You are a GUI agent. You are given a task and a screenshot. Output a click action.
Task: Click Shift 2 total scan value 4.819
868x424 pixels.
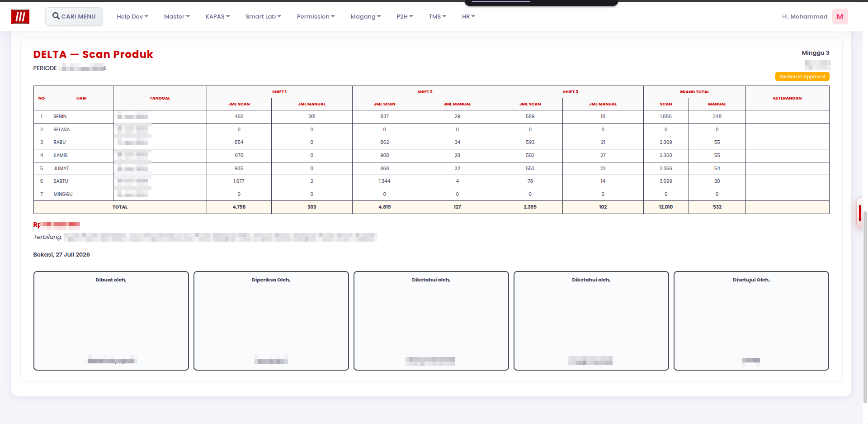tap(385, 207)
